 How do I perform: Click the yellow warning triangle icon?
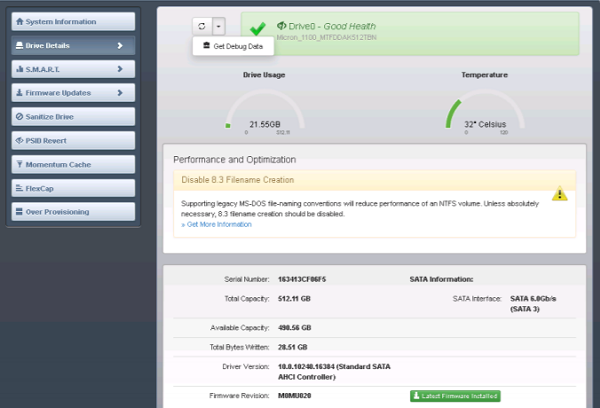pos(559,193)
